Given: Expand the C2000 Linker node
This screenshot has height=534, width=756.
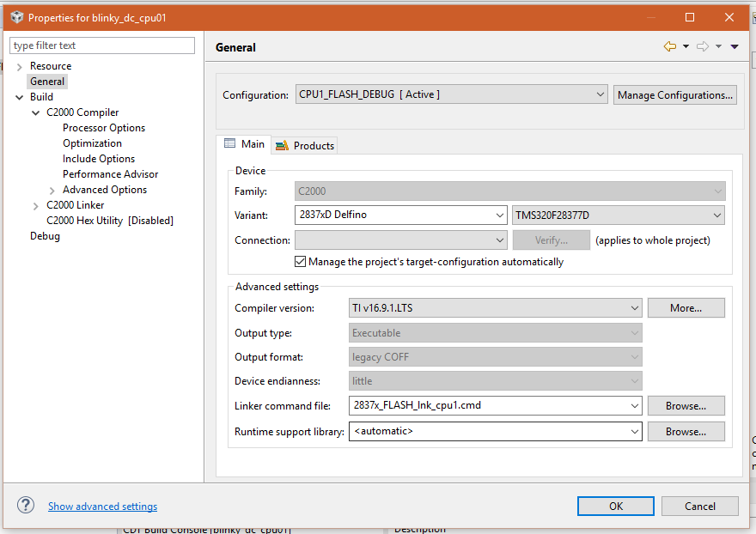Looking at the screenshot, I should 36,206.
